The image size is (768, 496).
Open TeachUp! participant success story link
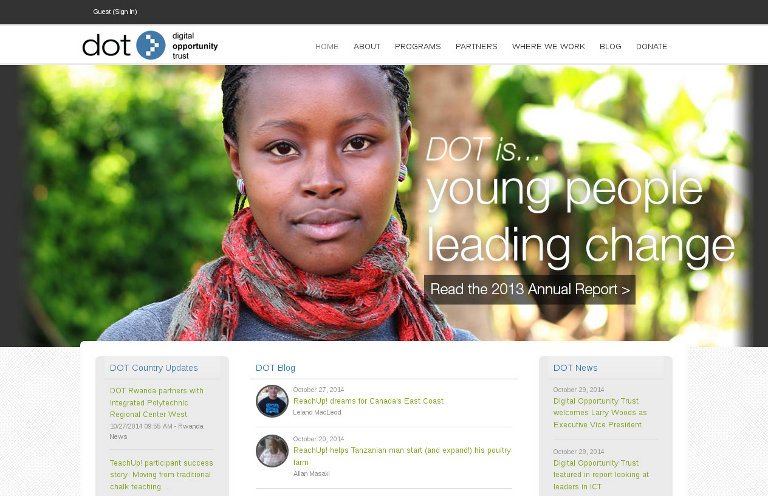point(161,474)
